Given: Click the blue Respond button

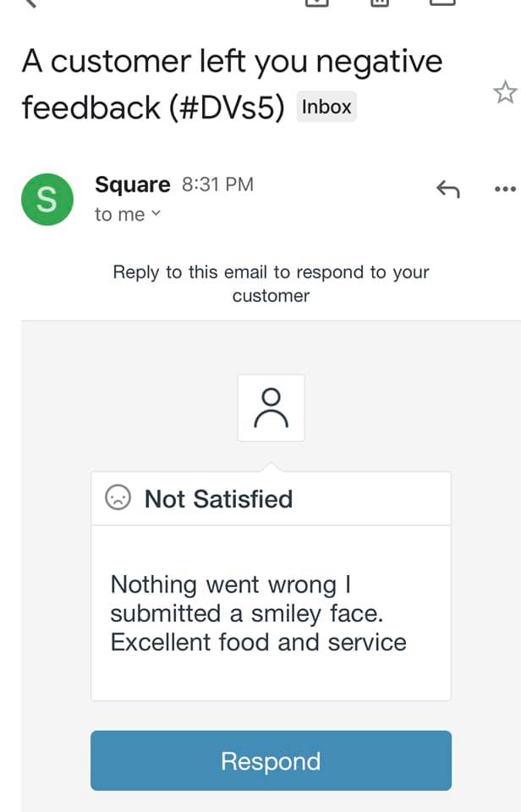Looking at the screenshot, I should [271, 760].
